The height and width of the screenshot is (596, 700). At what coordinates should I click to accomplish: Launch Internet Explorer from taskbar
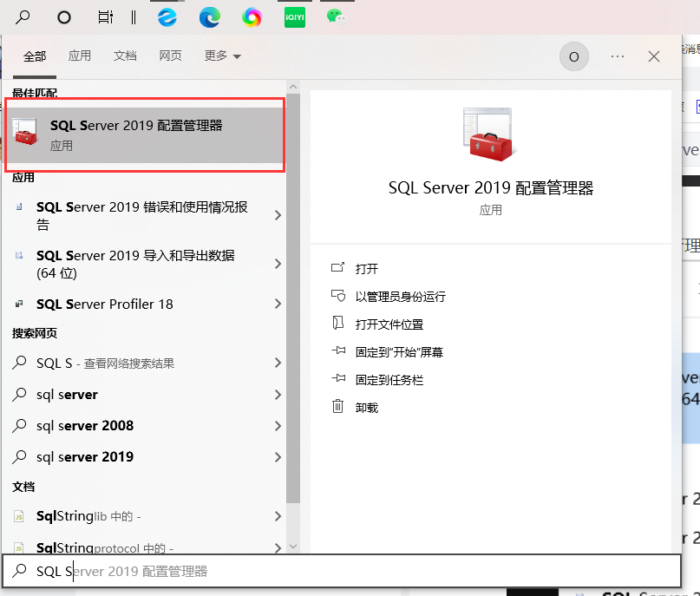167,17
